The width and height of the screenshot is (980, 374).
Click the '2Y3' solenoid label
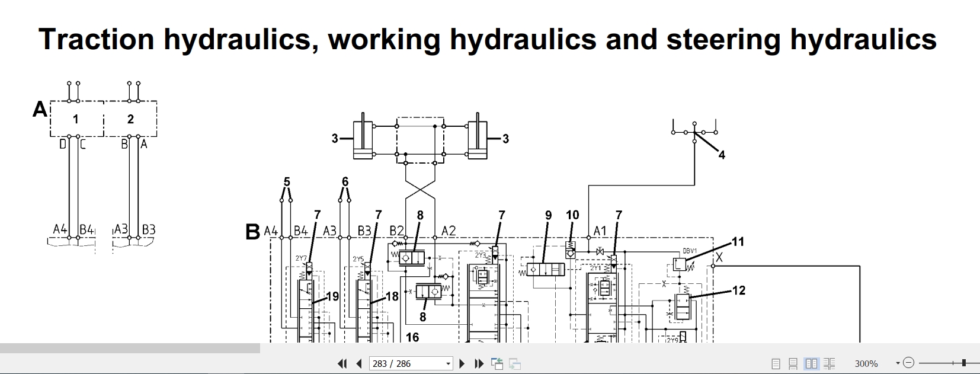pyautogui.click(x=480, y=255)
